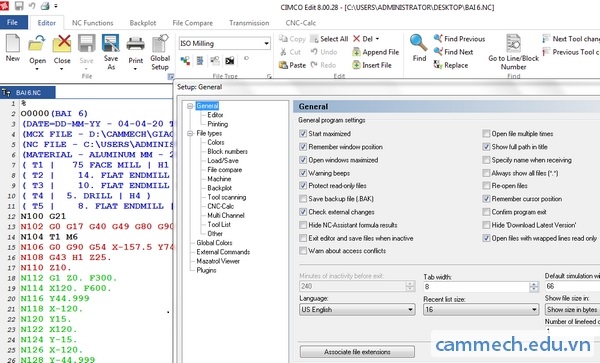Open the File menu
The image size is (600, 363).
point(12,23)
